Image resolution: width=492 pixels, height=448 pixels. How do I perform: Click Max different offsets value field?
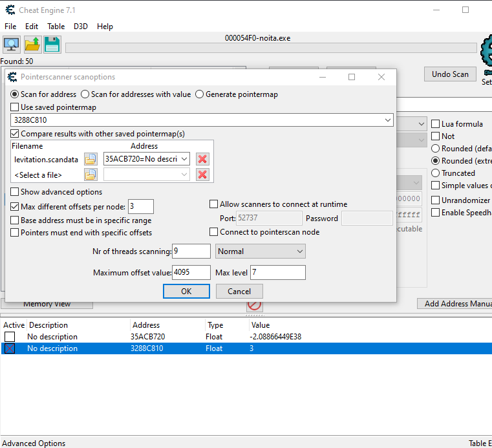click(x=141, y=206)
